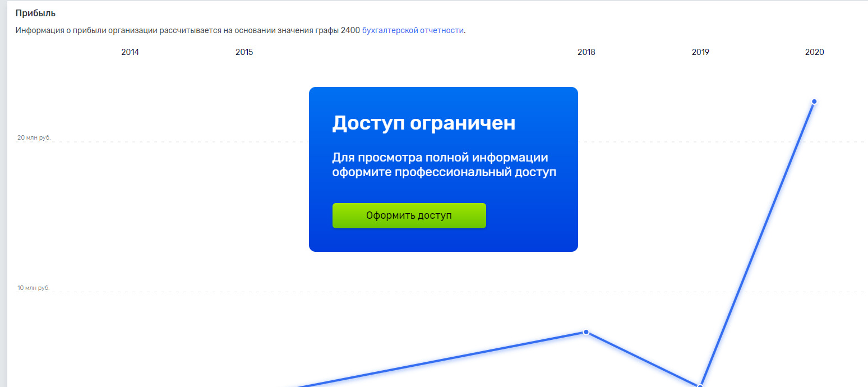
Task: Open the "бухгалтерской отчетности" link
Action: [x=413, y=30]
